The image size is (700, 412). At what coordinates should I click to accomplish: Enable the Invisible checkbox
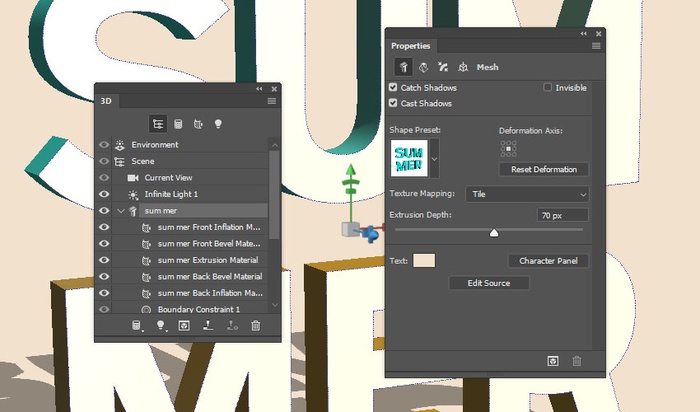tap(547, 88)
